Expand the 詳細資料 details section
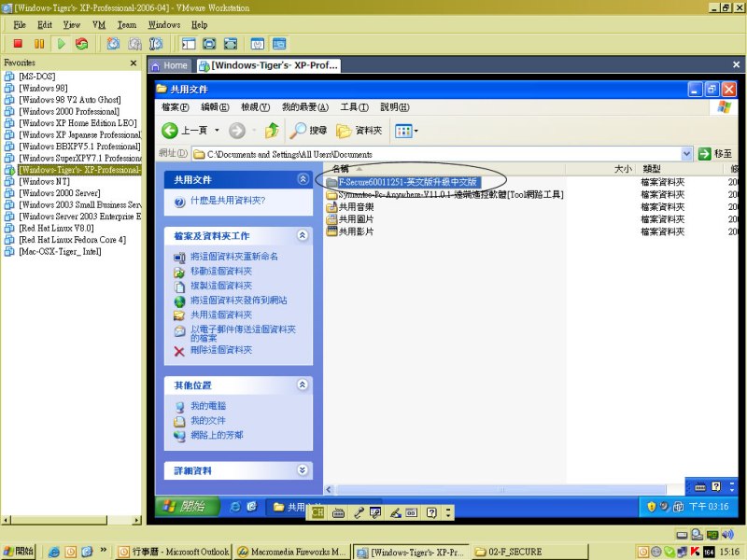Viewport: 747px width, 560px height. tap(303, 470)
